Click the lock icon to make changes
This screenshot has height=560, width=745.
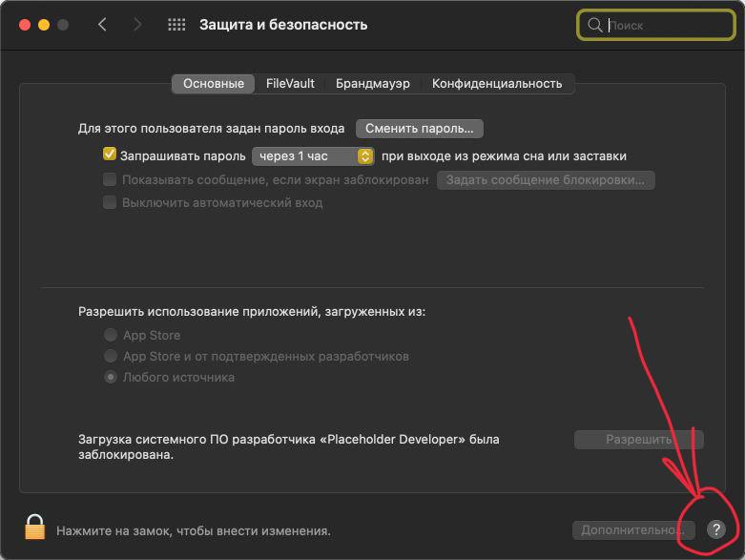(34, 527)
